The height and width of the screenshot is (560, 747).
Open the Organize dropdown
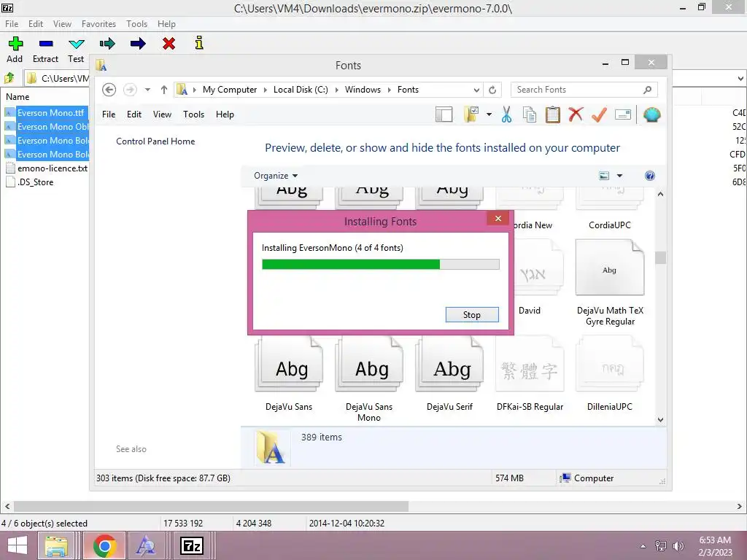(x=275, y=176)
